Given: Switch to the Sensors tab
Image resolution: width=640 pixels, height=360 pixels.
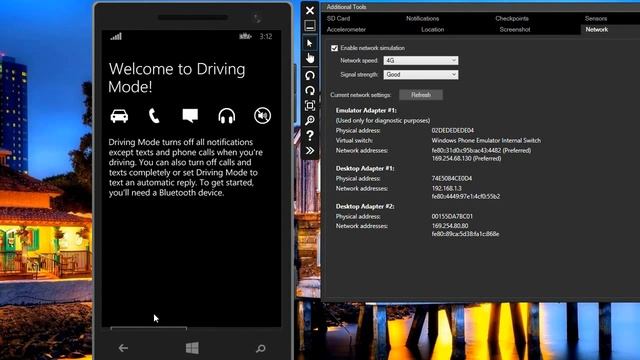Looking at the screenshot, I should [596, 18].
